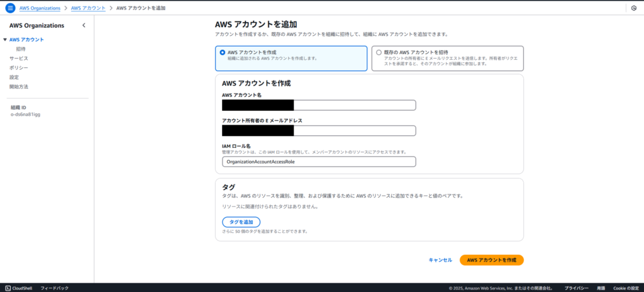Click the AWS アカウント名 input field
644x292 pixels.
[319, 105]
